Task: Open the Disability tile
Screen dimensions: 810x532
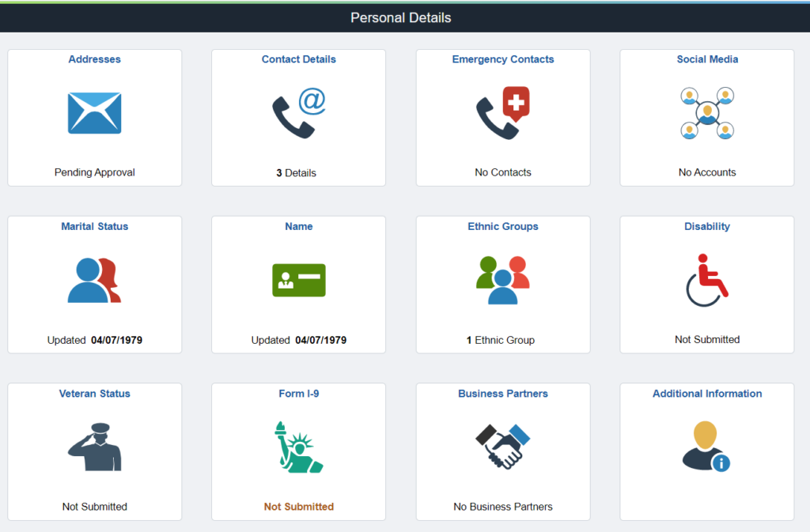Action: click(x=706, y=285)
